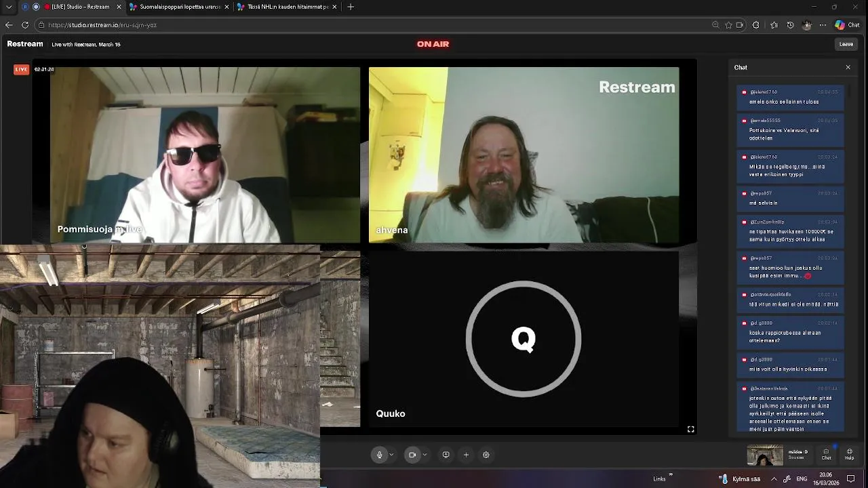Select the ahvena video tile
The width and height of the screenshot is (868, 488).
tap(524, 155)
